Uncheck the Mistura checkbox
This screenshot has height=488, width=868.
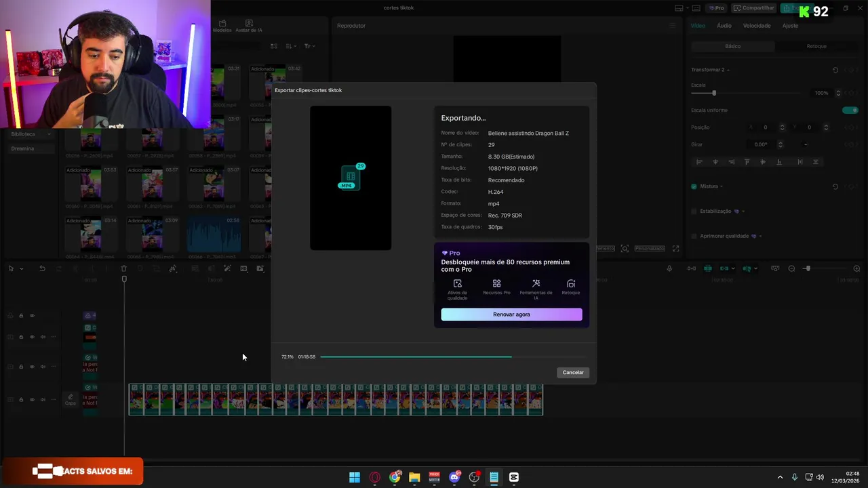[694, 186]
